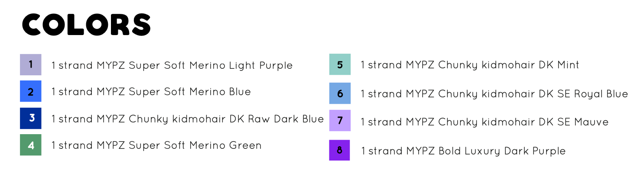644x180 pixels.
Task: Click the royal blue swatch numbered 6
Action: tap(340, 93)
